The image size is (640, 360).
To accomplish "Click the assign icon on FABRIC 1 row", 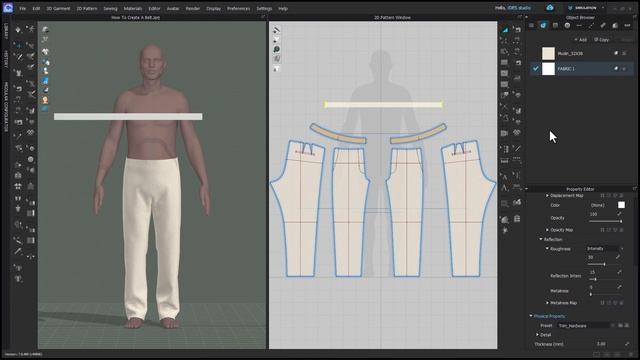I will [616, 69].
